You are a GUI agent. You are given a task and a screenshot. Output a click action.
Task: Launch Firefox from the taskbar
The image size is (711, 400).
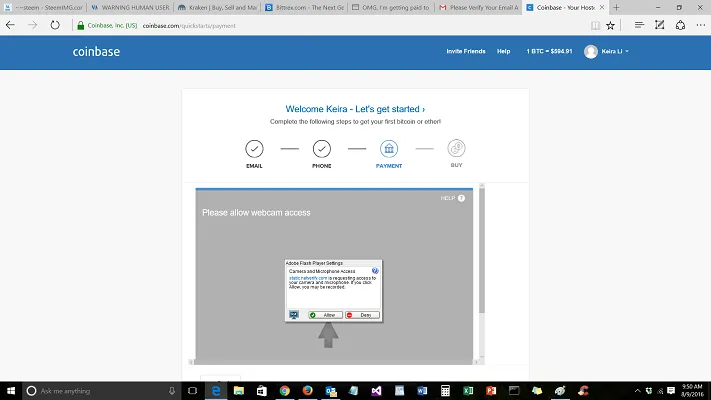pos(307,391)
